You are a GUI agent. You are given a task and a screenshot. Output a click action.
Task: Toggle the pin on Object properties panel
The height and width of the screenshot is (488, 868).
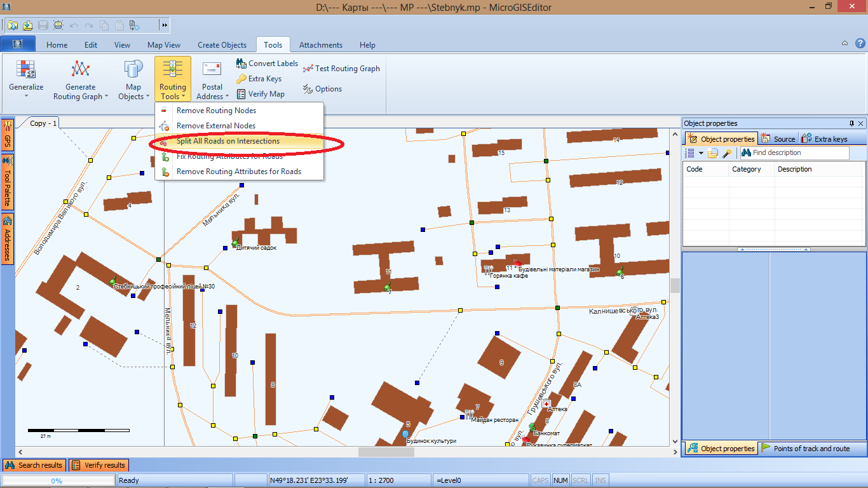point(851,123)
